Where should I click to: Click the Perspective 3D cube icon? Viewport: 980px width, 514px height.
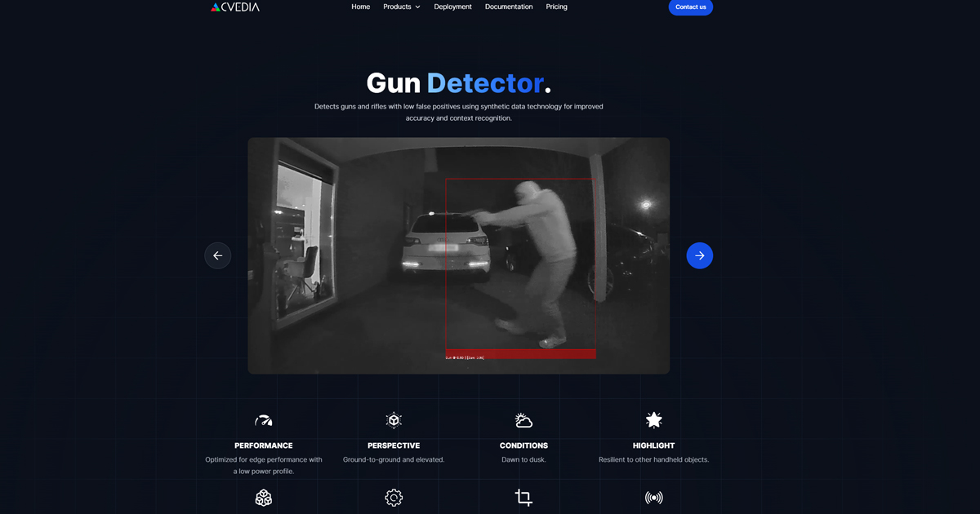point(394,419)
